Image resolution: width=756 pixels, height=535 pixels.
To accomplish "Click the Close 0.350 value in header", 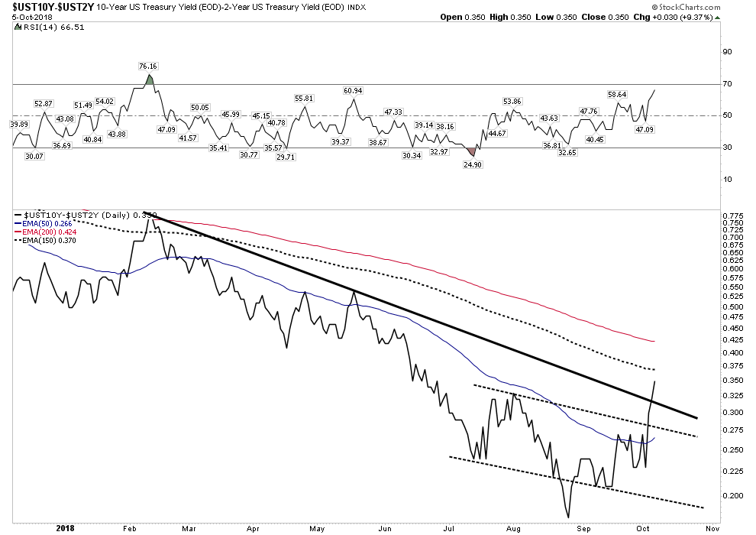I will coord(605,17).
